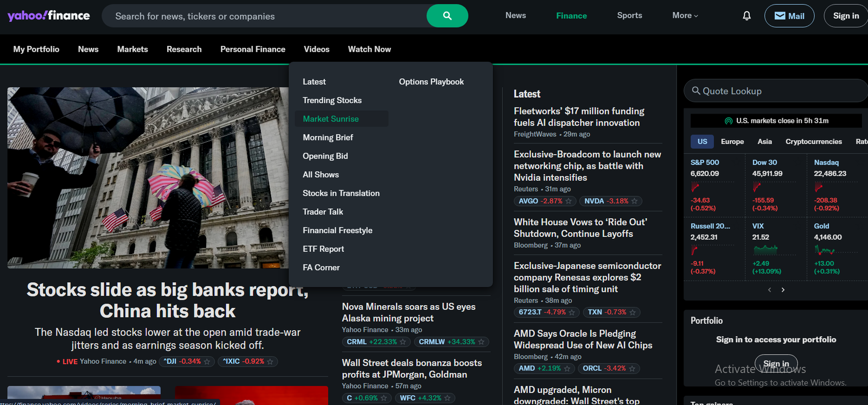Open FA Corner menu item
Viewport: 868px width, 405px height.
(x=321, y=268)
